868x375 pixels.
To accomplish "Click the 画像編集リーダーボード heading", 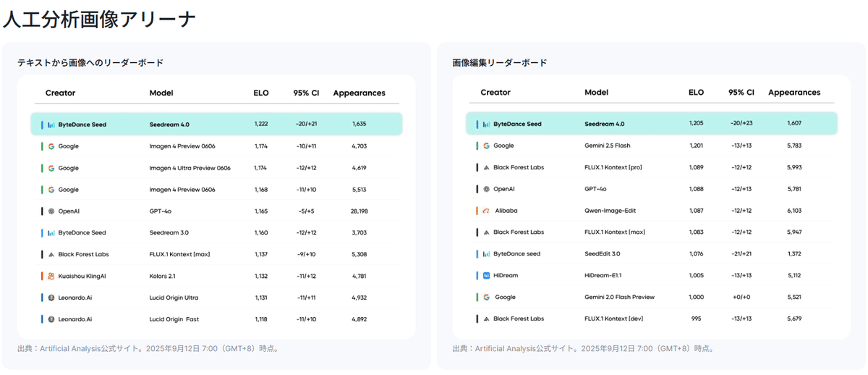I will pyautogui.click(x=499, y=63).
